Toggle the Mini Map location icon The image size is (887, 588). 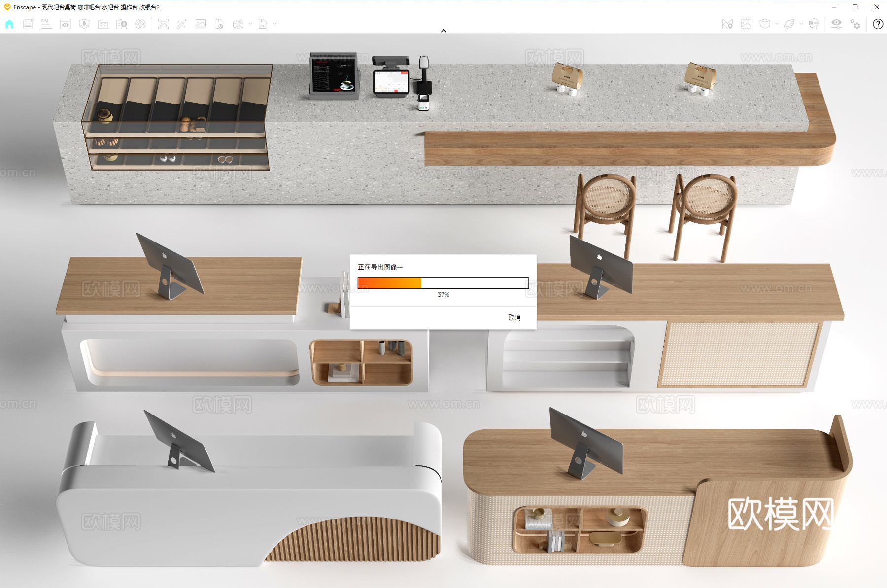tap(727, 24)
